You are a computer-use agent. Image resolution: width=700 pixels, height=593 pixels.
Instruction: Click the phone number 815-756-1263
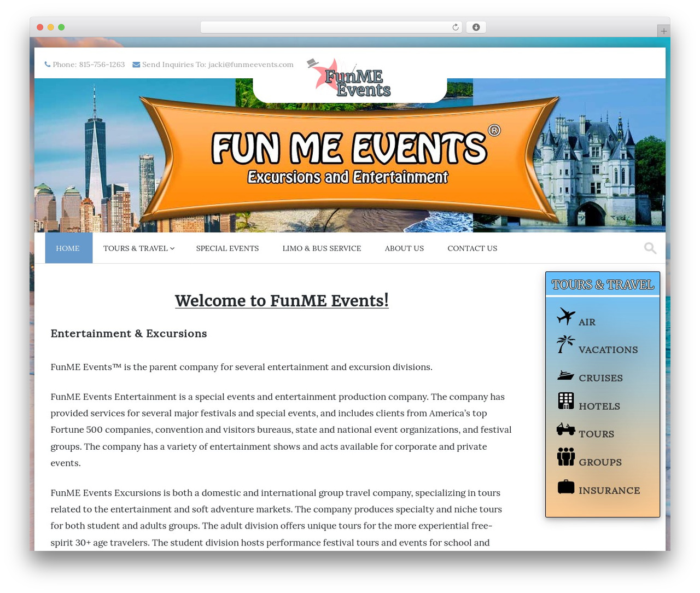102,65
